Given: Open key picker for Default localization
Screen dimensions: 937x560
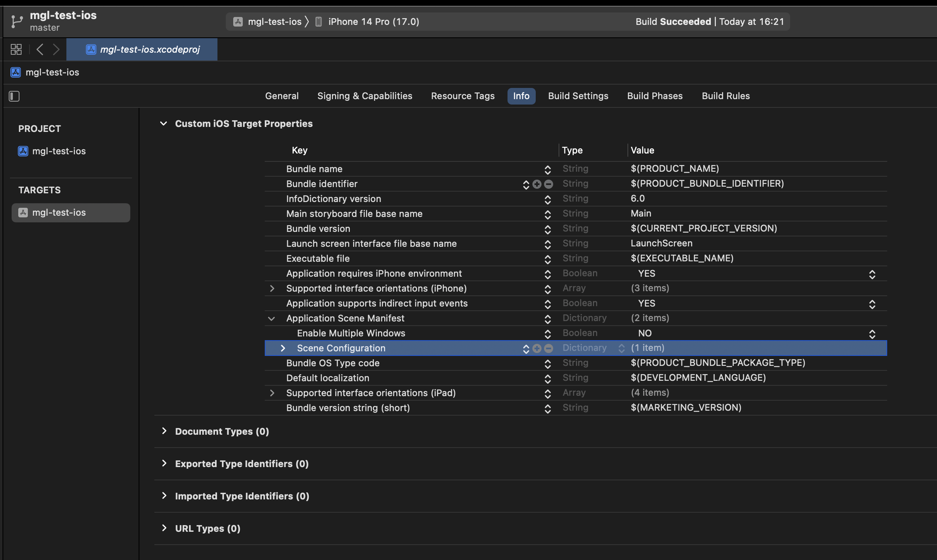Looking at the screenshot, I should point(548,379).
